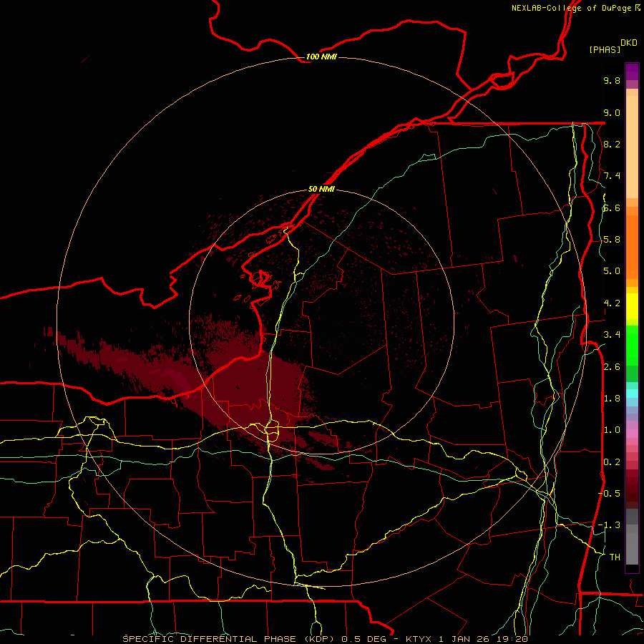This screenshot has width=644, height=644.
Task: Select the pink band of color bar
Action: (x=632, y=434)
